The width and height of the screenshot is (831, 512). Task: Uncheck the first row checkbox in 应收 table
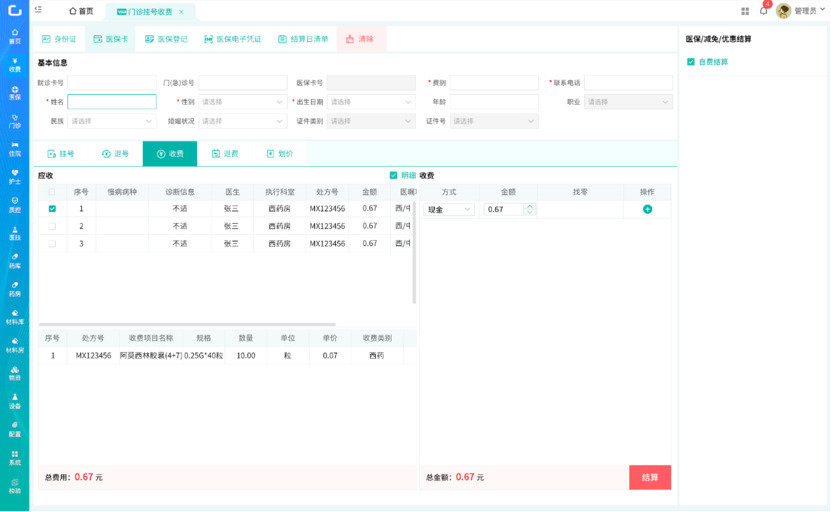(52, 209)
